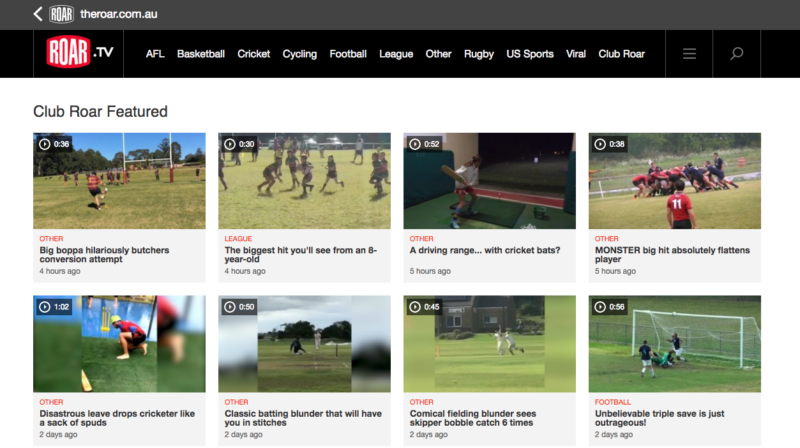Click the search magnifier icon
The height and width of the screenshot is (448, 800).
[737, 54]
